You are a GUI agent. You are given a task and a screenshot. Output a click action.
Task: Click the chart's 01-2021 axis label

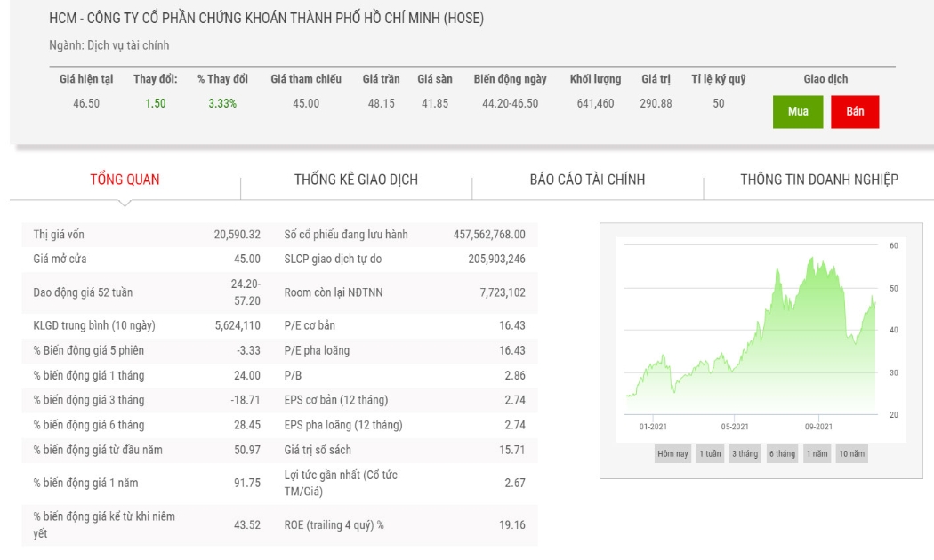tap(653, 427)
